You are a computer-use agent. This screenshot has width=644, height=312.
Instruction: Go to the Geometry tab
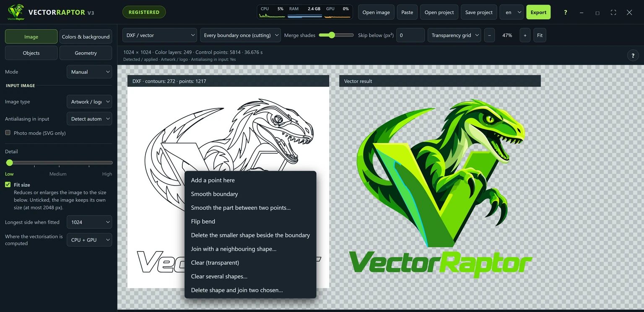(x=86, y=53)
